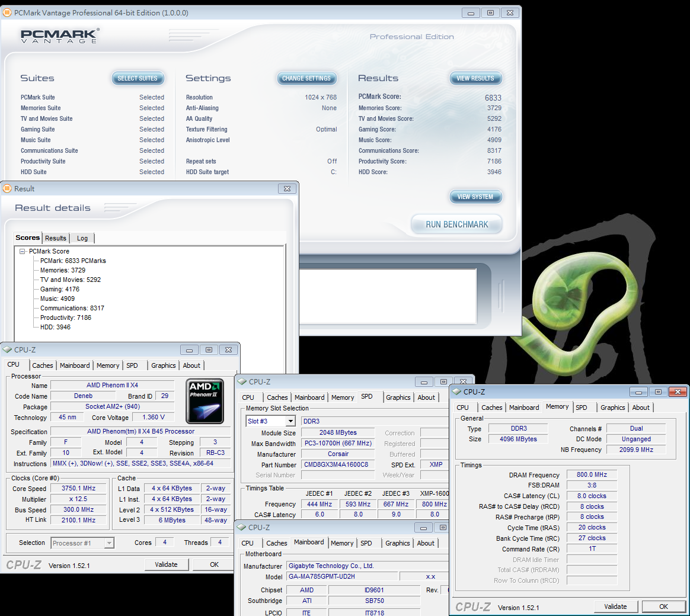Click the PCMark Vantage title bar icon
This screenshot has height=616, width=690.
click(x=7, y=13)
